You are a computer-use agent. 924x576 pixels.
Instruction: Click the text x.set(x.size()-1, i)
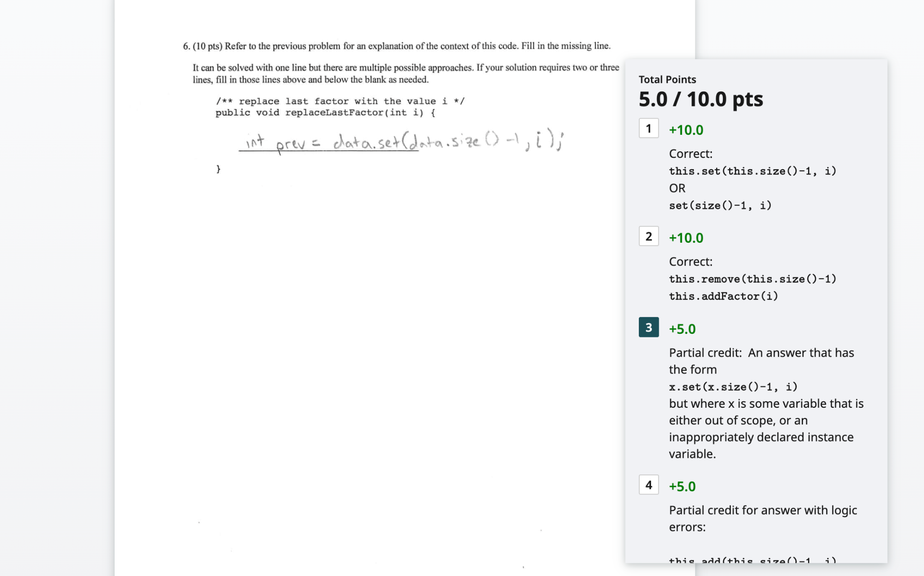point(733,387)
